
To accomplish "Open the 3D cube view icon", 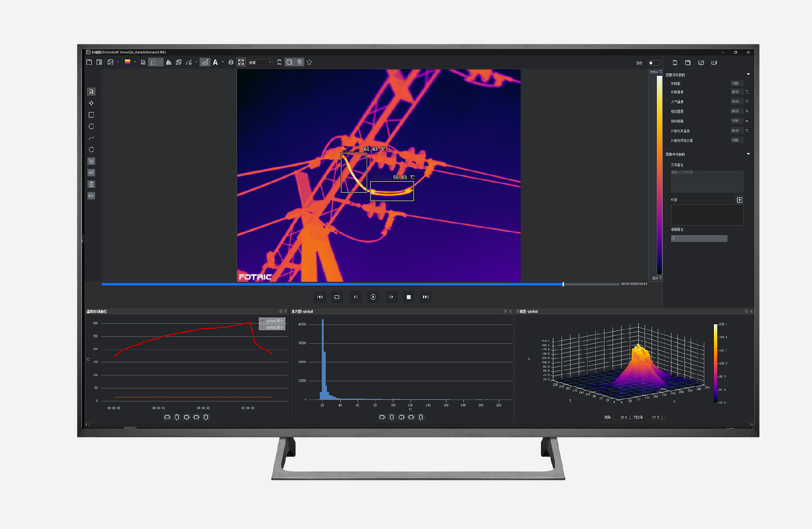I will (179, 62).
